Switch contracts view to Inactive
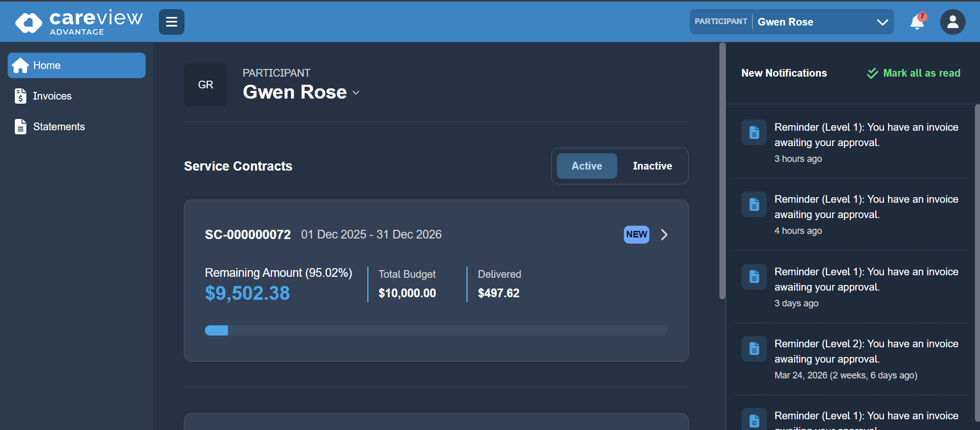Image resolution: width=980 pixels, height=430 pixels. [x=652, y=166]
